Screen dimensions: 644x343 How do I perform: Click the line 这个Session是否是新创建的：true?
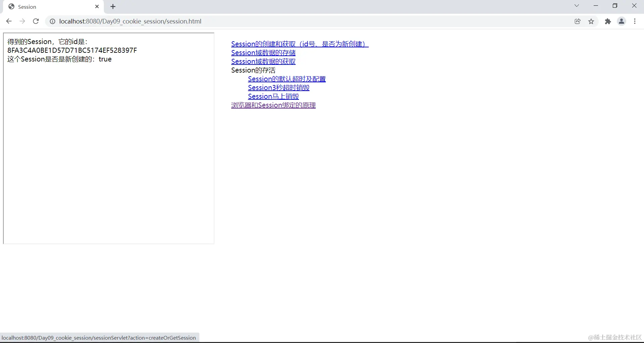pos(59,59)
